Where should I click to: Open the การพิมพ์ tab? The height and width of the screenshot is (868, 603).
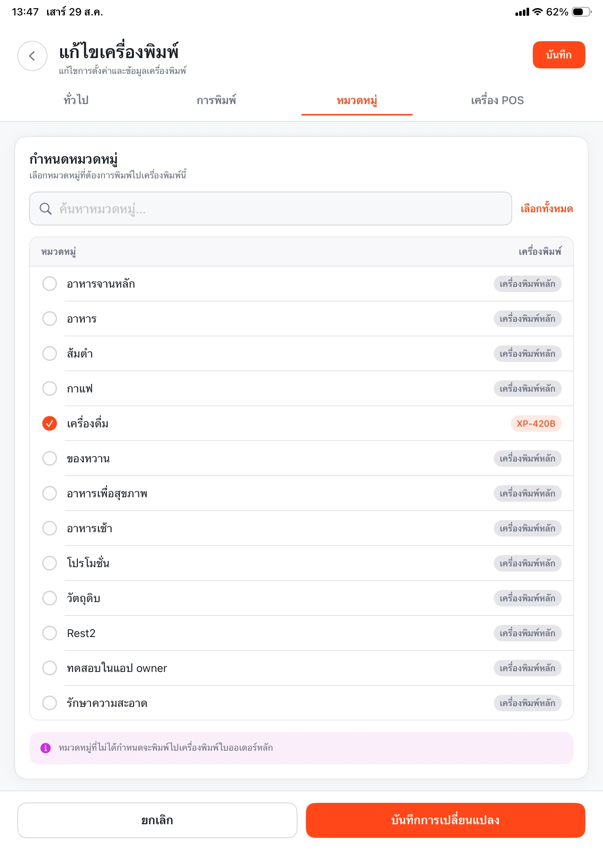[x=217, y=100]
